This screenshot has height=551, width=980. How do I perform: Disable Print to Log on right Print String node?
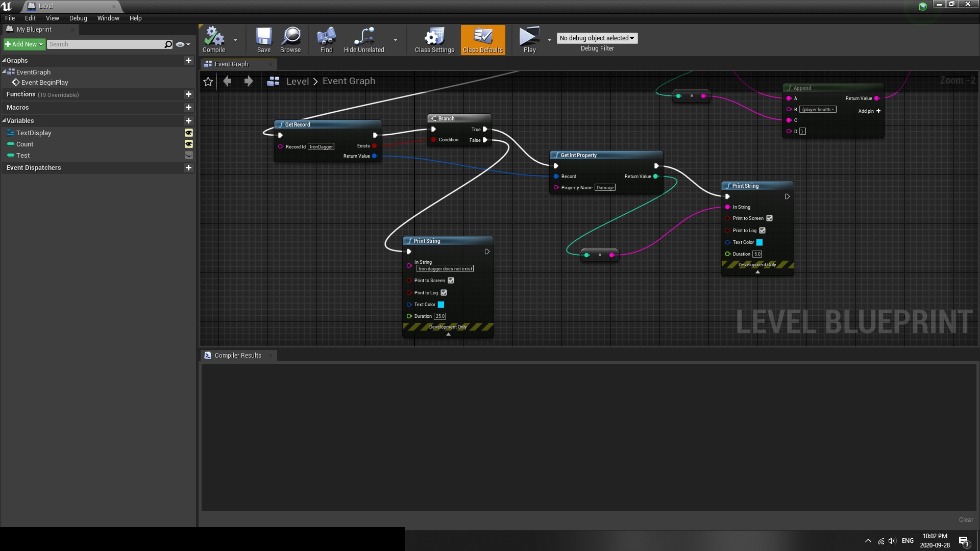pyautogui.click(x=763, y=230)
